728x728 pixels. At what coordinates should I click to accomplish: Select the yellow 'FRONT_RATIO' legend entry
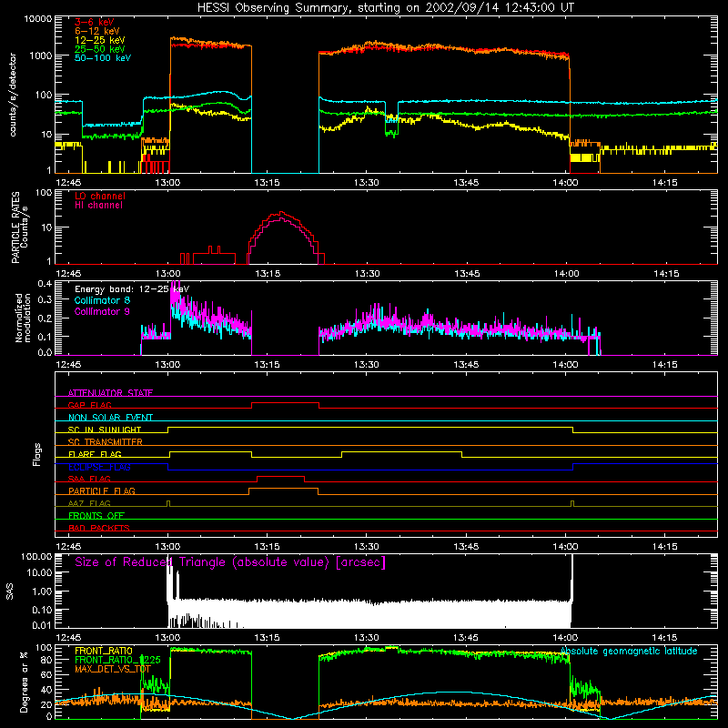coord(104,651)
